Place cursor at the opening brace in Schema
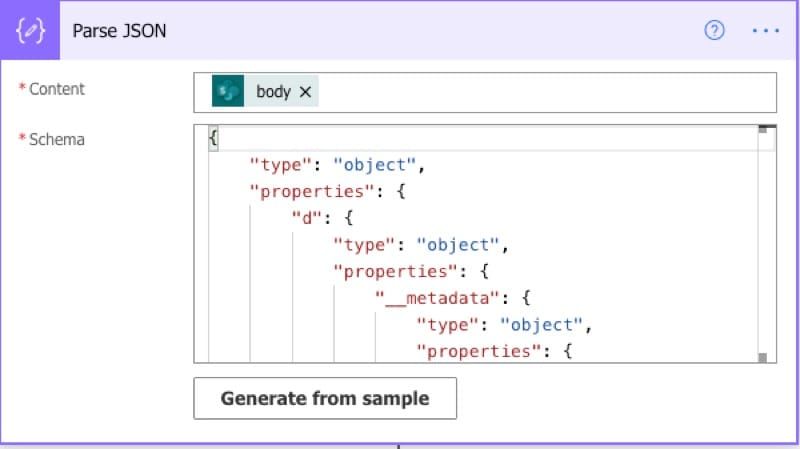 pos(213,139)
